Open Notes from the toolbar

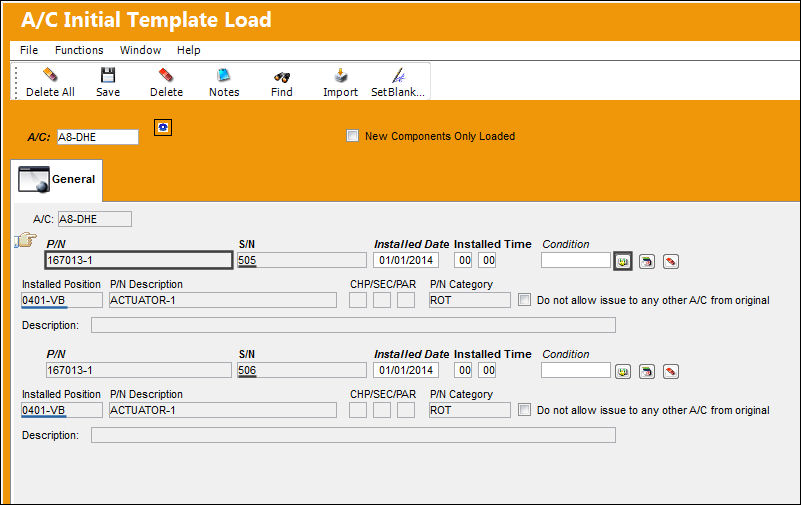pyautogui.click(x=224, y=76)
